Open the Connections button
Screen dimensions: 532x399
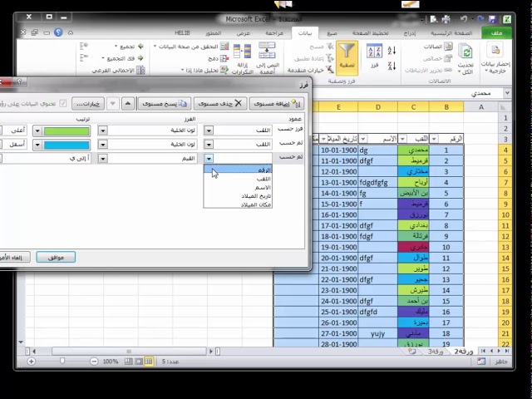click(x=438, y=47)
